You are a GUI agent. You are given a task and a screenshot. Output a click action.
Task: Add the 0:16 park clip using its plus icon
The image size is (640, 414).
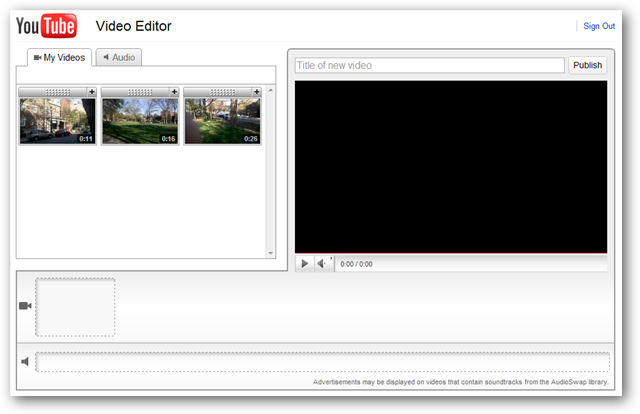point(174,92)
